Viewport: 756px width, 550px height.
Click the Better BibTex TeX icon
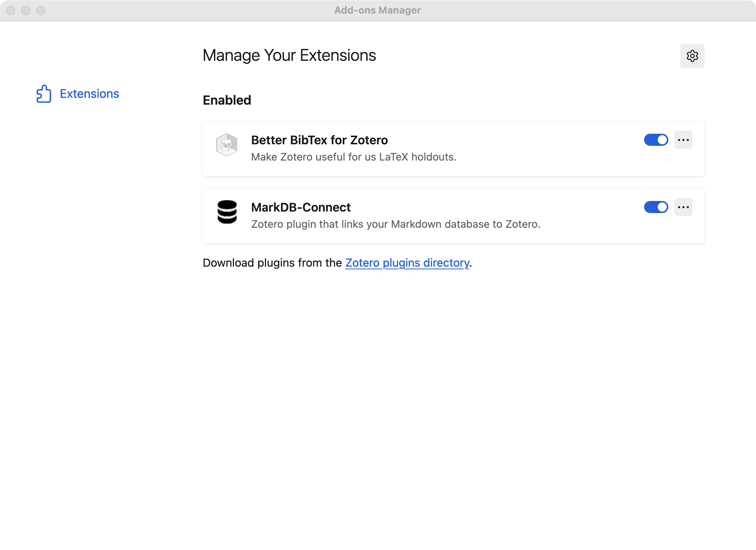coord(227,145)
